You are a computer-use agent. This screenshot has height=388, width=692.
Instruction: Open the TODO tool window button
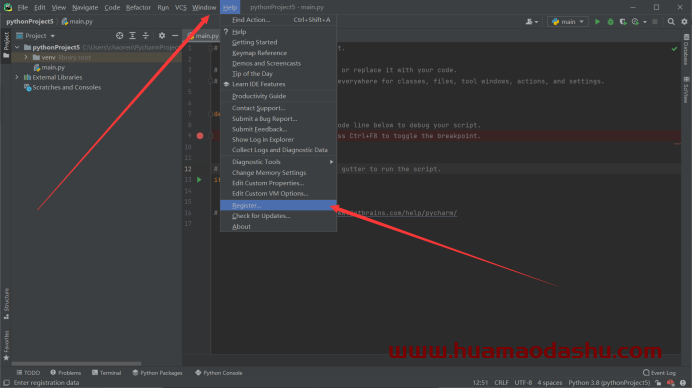click(28, 373)
